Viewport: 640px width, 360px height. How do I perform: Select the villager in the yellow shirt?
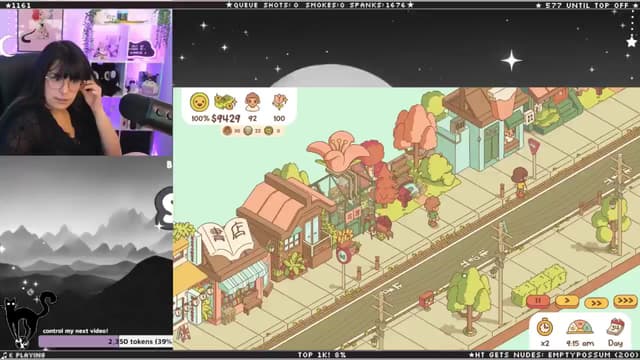(519, 182)
